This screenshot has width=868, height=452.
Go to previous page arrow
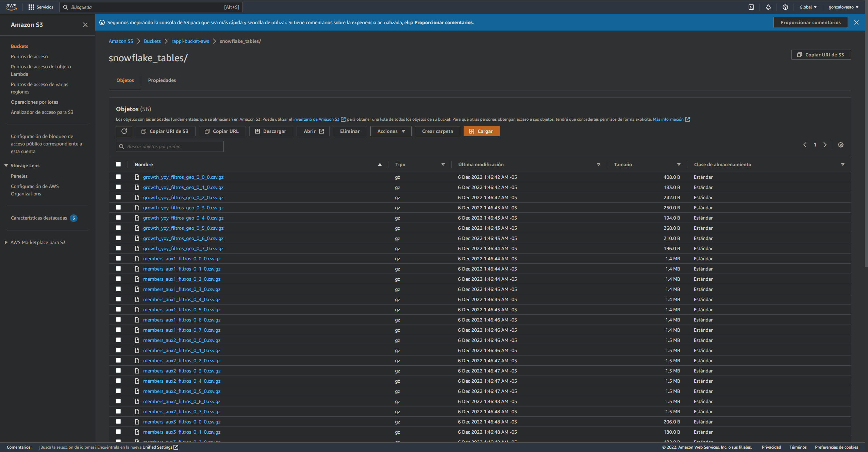click(805, 145)
